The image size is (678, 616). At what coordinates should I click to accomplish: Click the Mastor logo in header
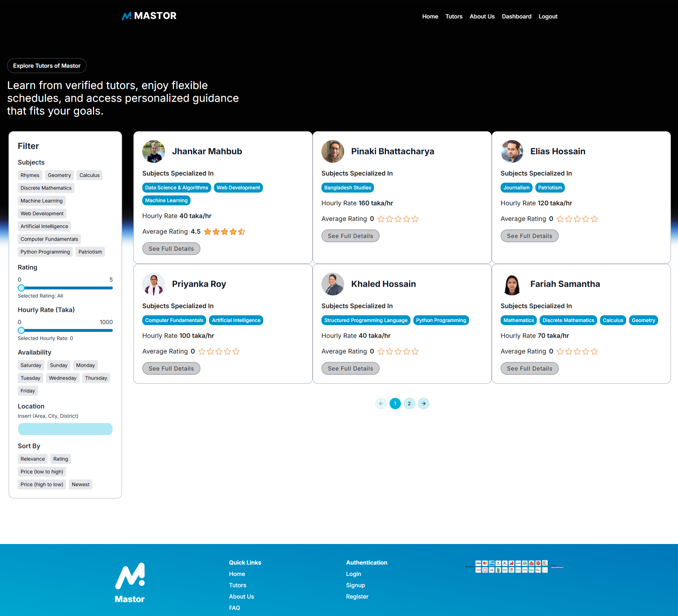(149, 16)
